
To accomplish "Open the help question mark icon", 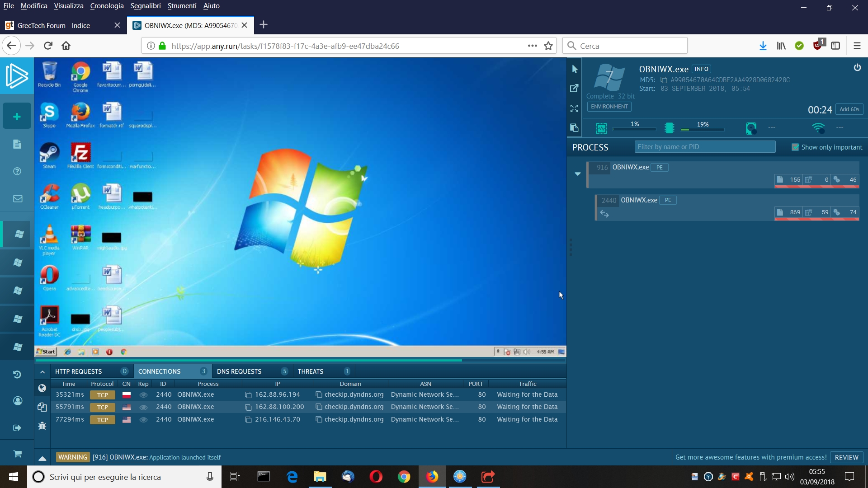I will click(x=17, y=171).
